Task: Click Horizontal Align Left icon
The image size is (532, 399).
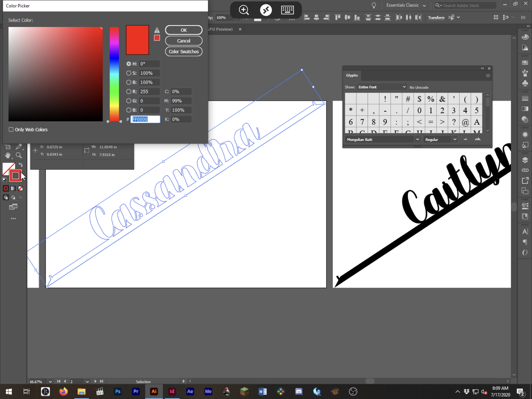Action: [307, 17]
